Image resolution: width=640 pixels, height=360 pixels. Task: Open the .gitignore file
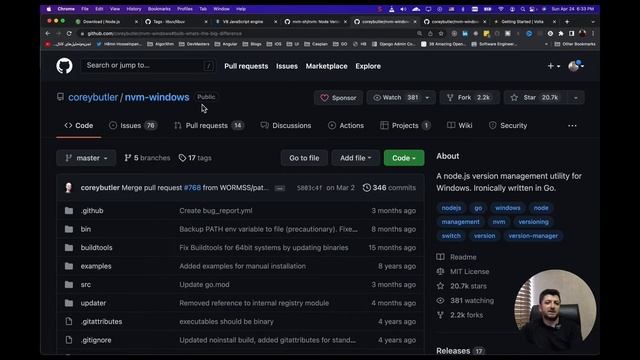point(96,340)
